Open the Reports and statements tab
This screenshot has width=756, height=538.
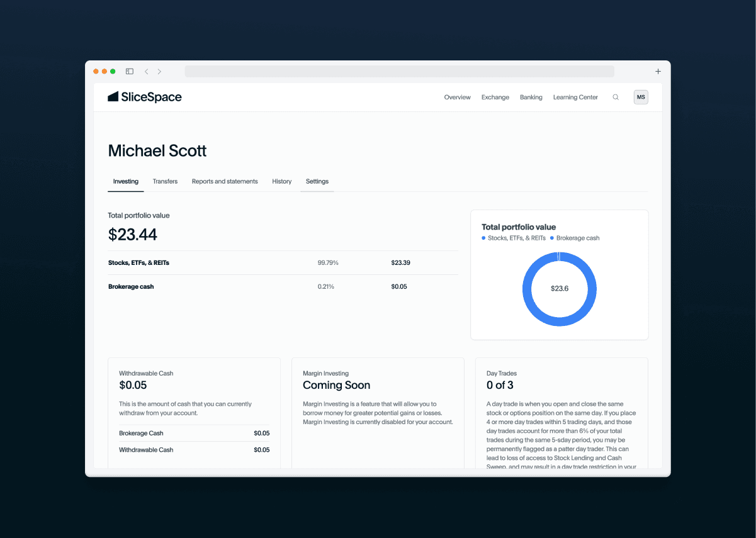pyautogui.click(x=225, y=181)
